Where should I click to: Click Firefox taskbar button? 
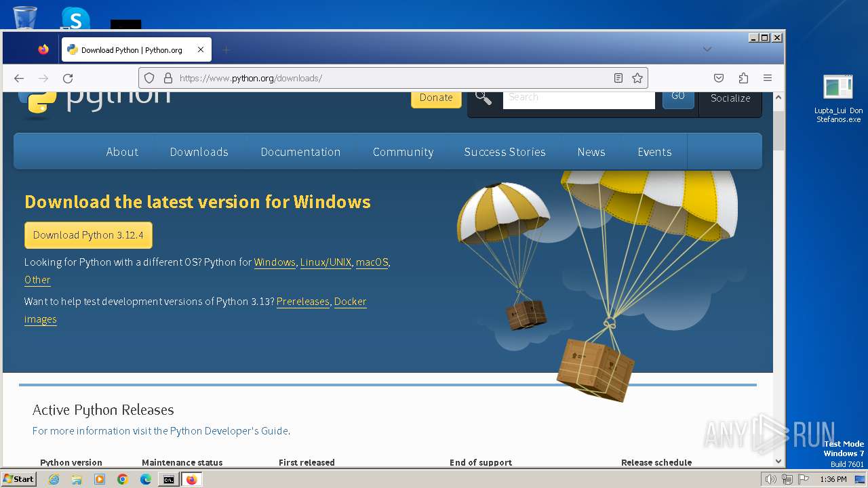[192, 479]
